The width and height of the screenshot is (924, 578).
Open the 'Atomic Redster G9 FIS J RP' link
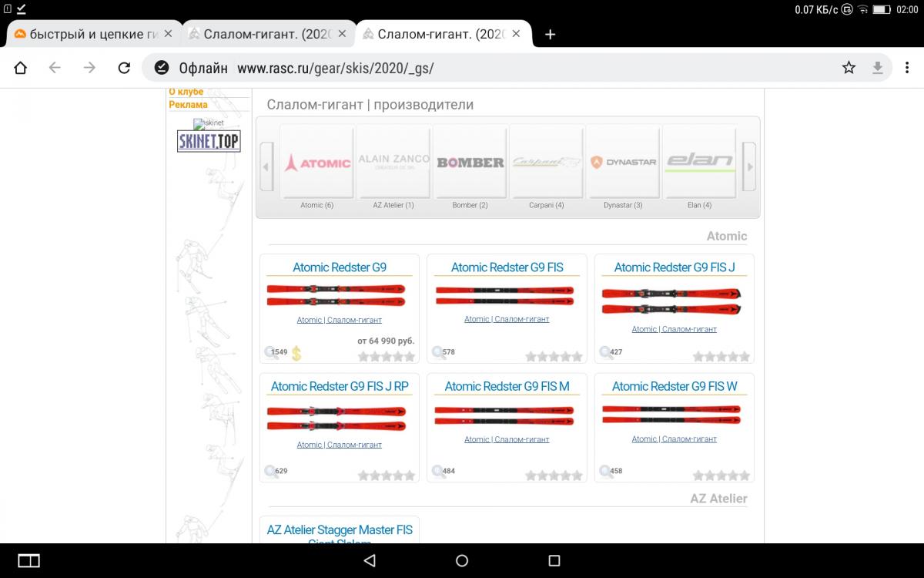click(x=340, y=386)
